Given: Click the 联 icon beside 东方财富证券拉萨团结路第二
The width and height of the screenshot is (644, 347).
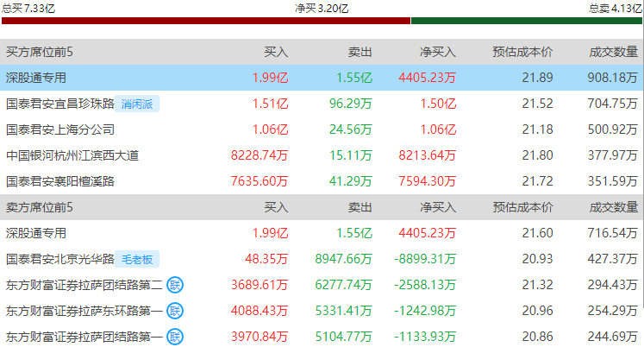Looking at the screenshot, I should coord(175,285).
